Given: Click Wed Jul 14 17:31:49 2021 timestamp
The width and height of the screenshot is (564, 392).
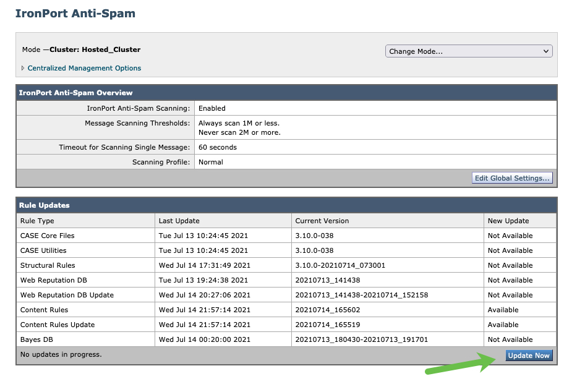Looking at the screenshot, I should click(204, 265).
